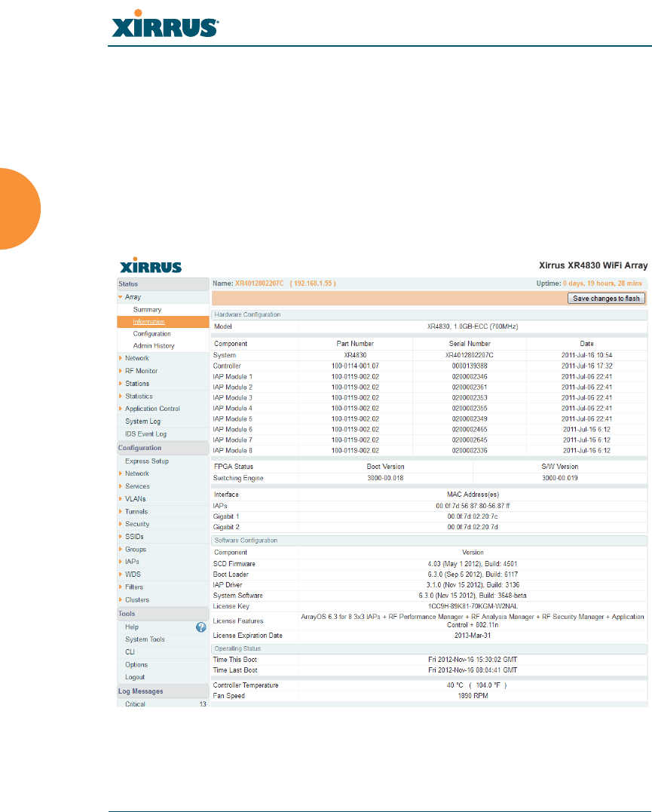
Task: Click the Controller Temperature value
Action: (476, 685)
